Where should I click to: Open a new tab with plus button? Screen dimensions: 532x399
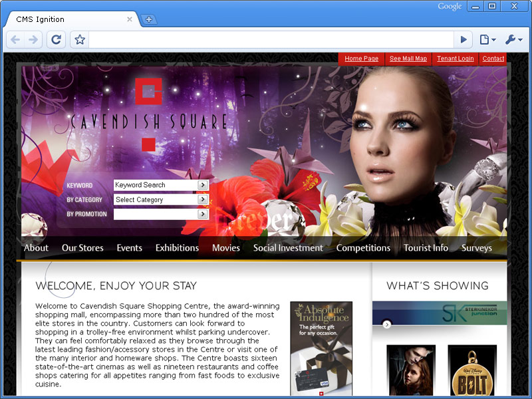(148, 19)
